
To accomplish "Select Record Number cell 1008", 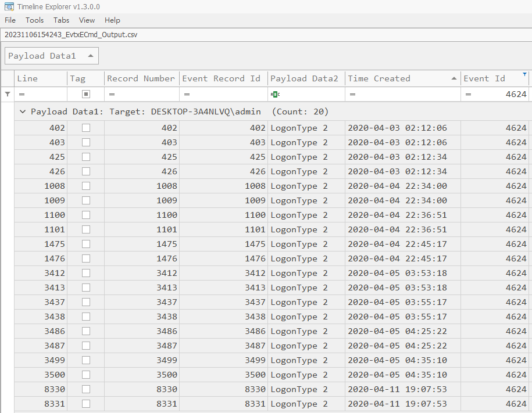I will [142, 186].
